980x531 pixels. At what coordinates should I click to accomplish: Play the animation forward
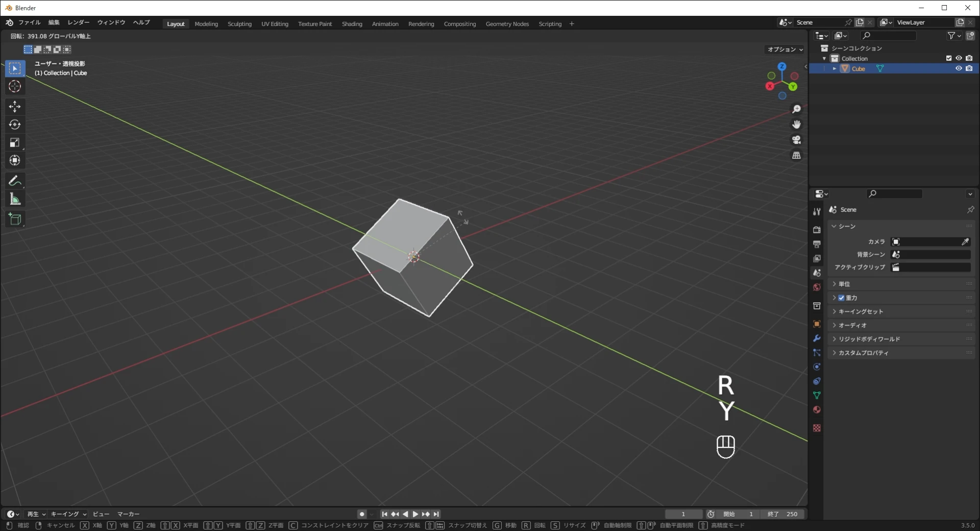(415, 514)
